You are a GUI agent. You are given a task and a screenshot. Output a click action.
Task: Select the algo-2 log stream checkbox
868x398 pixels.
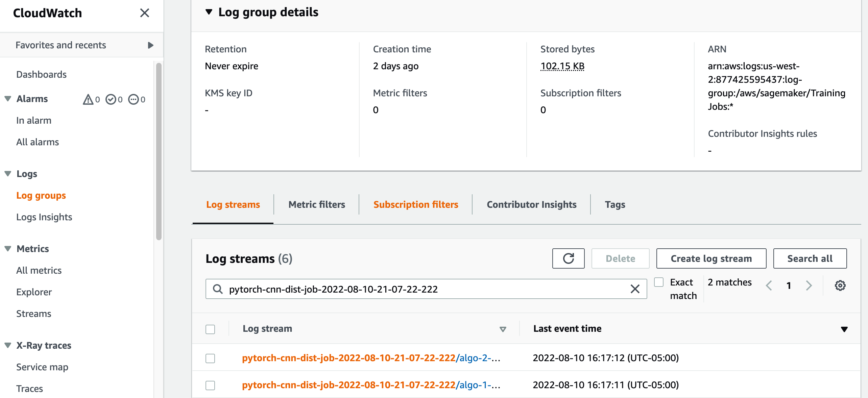210,358
